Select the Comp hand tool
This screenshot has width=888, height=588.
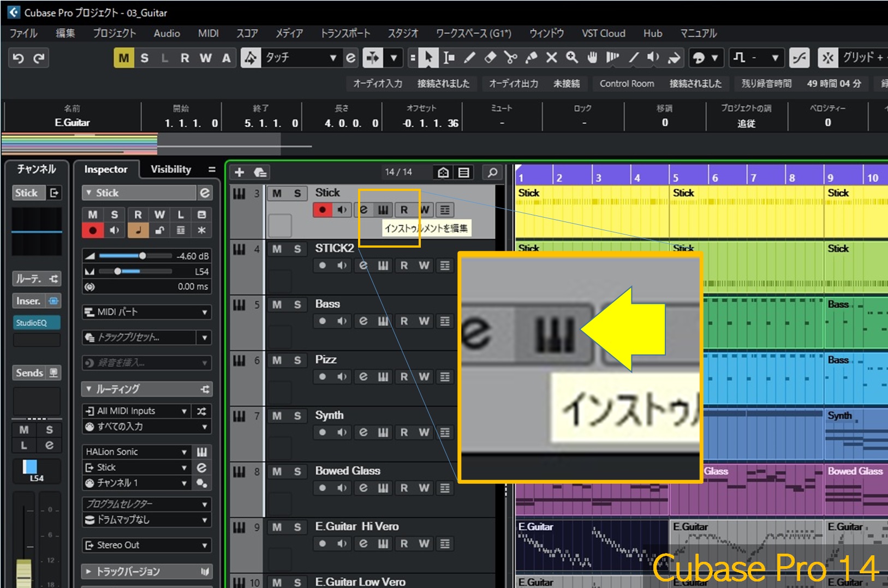point(592,58)
